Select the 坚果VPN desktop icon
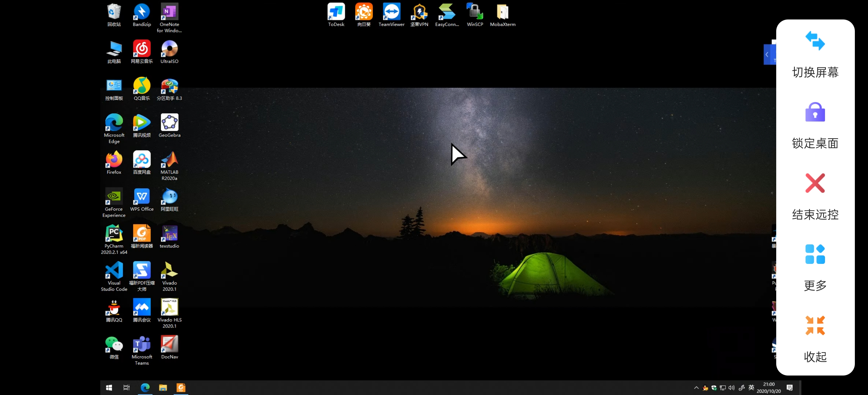 click(x=419, y=15)
